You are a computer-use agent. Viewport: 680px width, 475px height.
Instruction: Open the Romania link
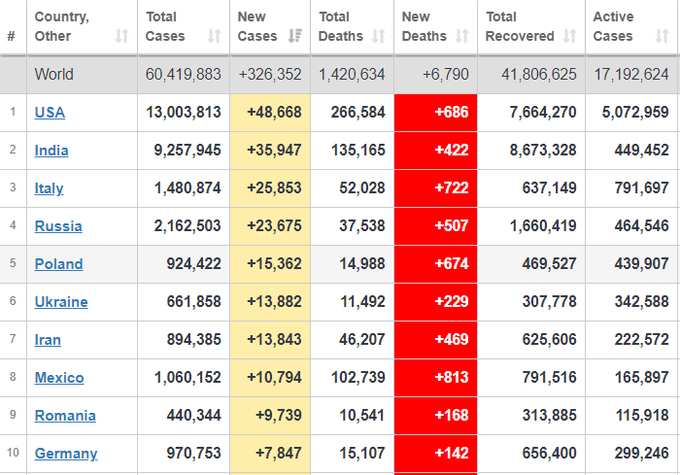(x=65, y=416)
